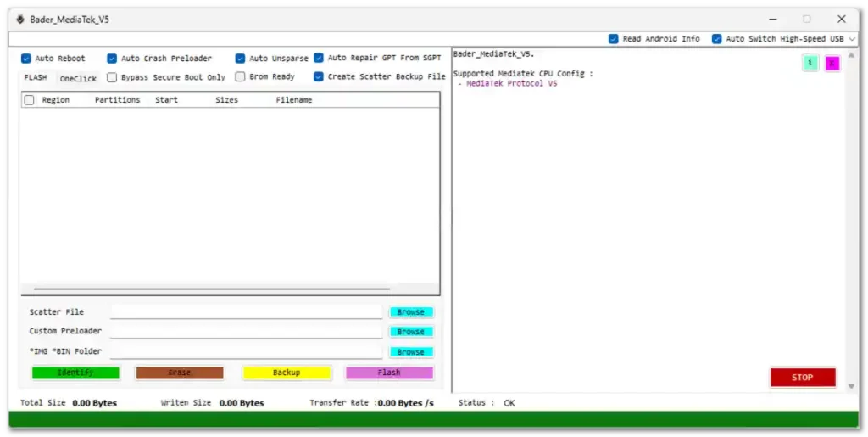
Task: Click the magenta 'X' clear log icon
Action: pos(832,63)
